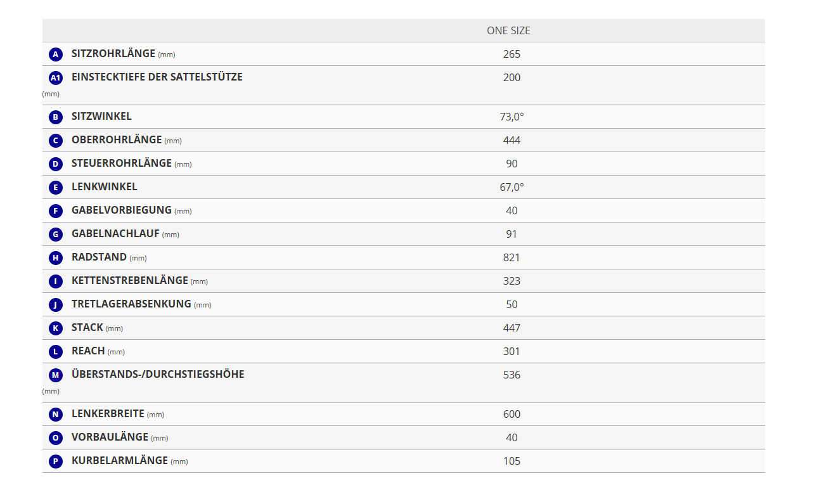Select the C badge for Oberrohrlänge

click(56, 141)
